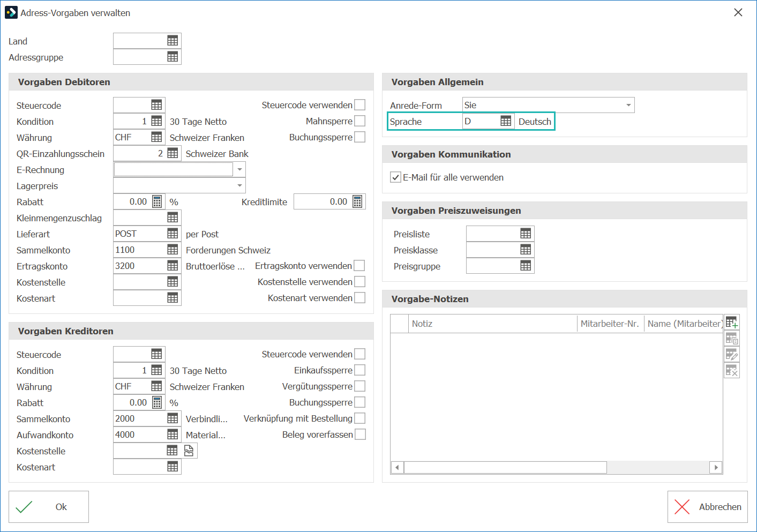Enable the Mahnsperre checkbox

360,121
